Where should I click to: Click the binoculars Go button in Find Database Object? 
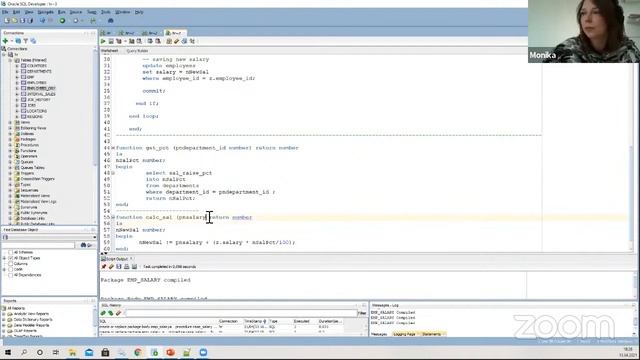pyautogui.click(x=87, y=245)
